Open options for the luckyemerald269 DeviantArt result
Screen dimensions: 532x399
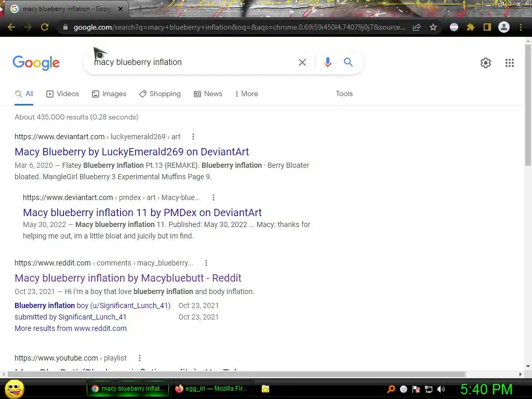point(193,137)
